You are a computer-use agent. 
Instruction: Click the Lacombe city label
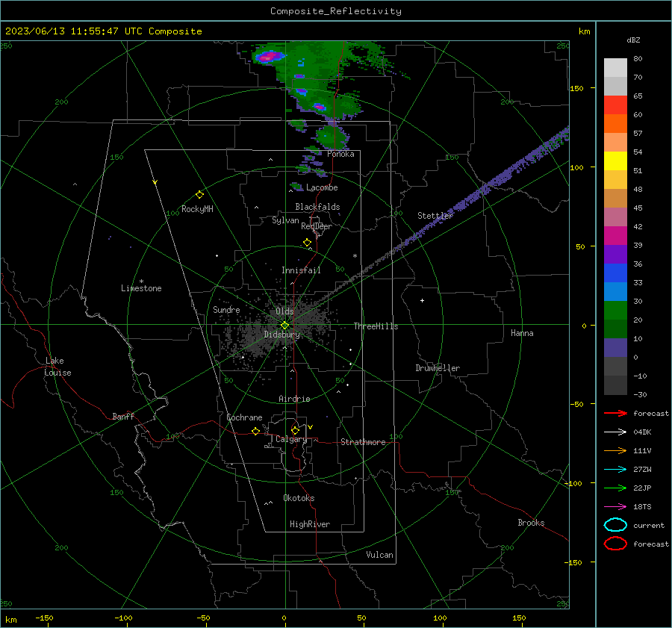(322, 187)
